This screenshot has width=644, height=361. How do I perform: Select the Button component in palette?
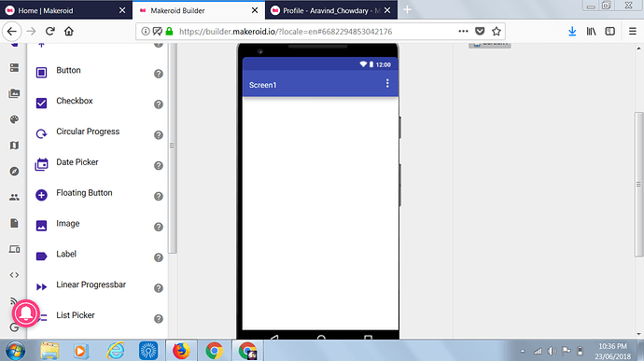pos(68,71)
